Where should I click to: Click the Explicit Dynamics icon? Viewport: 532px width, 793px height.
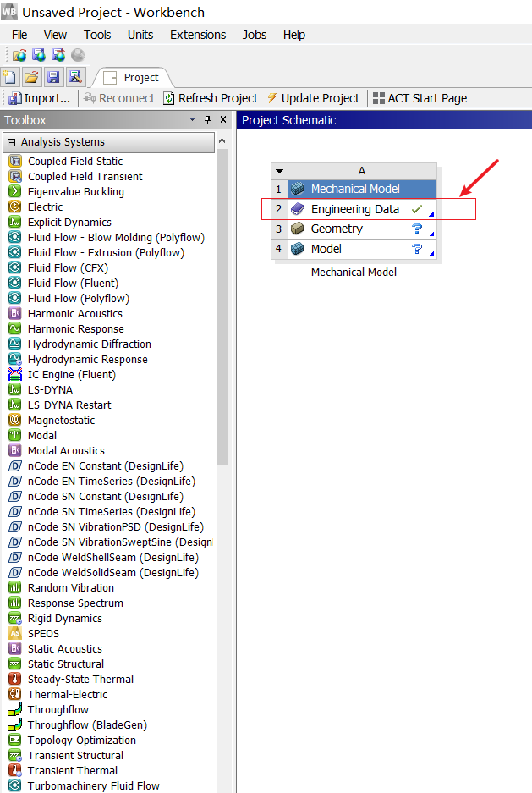(x=15, y=222)
